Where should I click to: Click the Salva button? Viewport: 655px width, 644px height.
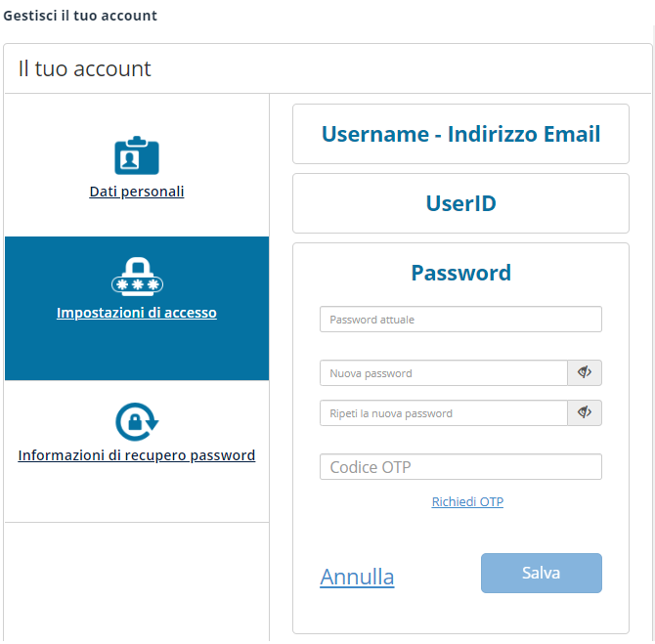pos(542,573)
